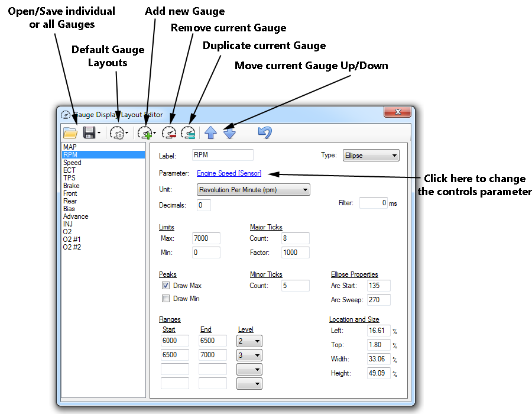Click the undo arrow icon

point(265,132)
